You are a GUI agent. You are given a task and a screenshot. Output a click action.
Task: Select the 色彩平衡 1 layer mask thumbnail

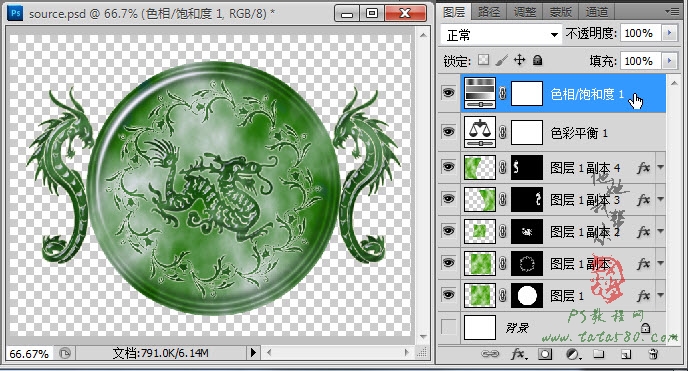[527, 132]
